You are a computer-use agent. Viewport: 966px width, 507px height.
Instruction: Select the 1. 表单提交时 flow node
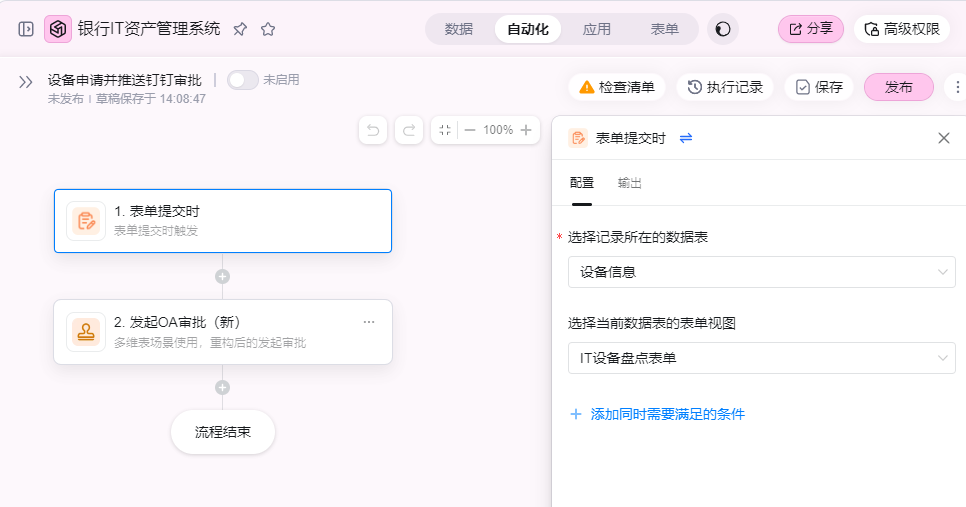pos(223,221)
